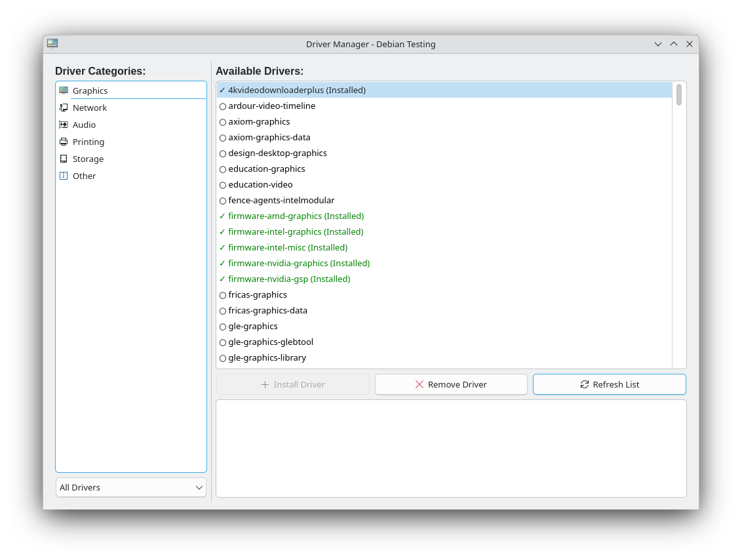Image resolution: width=742 pixels, height=560 pixels.
Task: Select the Graphics category
Action: pyautogui.click(x=131, y=90)
